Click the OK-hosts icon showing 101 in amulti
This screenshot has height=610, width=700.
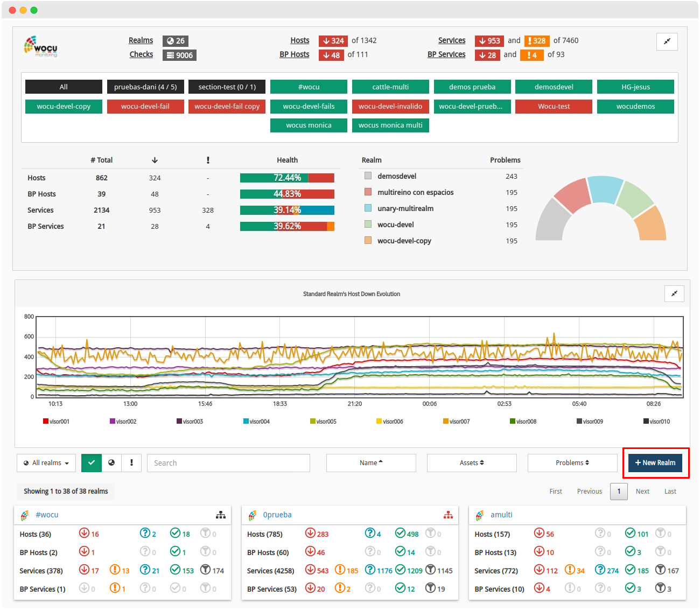pyautogui.click(x=630, y=533)
